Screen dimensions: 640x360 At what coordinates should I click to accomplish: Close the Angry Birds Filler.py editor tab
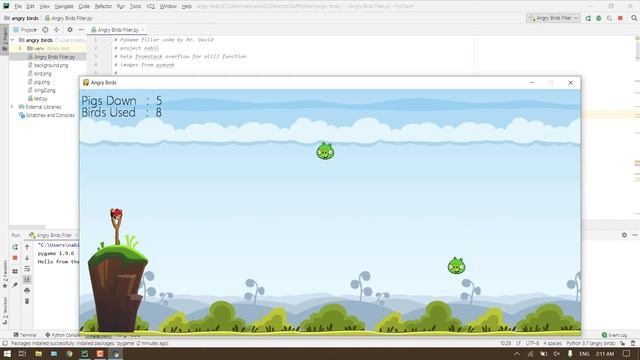tap(142, 30)
